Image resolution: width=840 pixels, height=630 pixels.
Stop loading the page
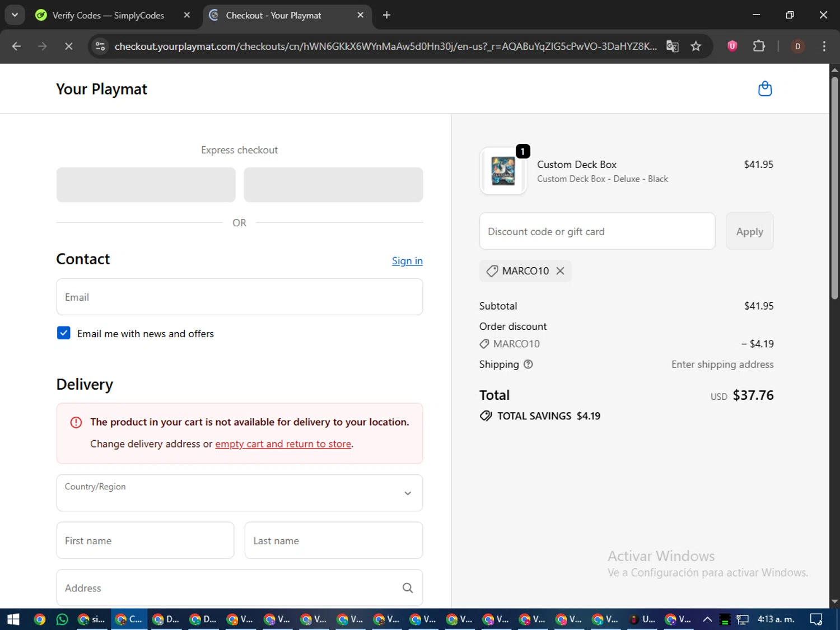[68, 46]
